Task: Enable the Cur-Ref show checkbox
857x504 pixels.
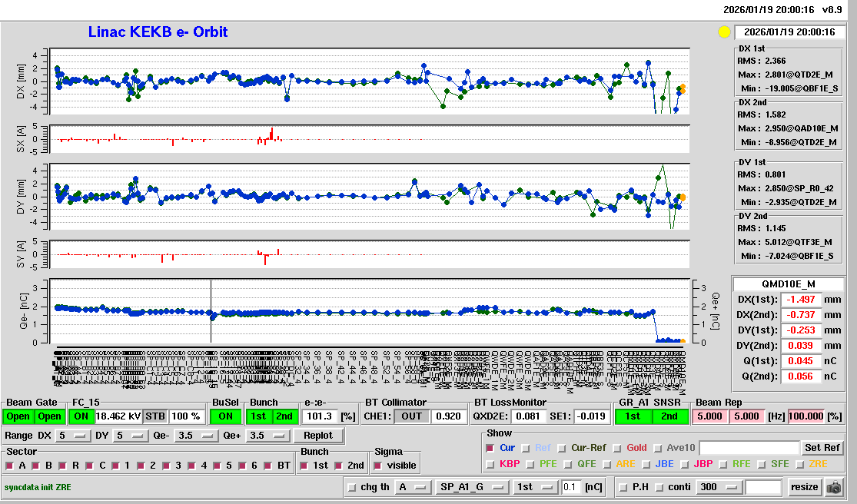Action: (563, 448)
